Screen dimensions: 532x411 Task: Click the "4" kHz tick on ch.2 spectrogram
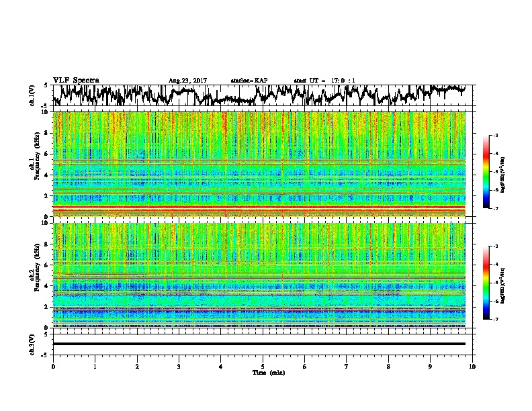click(x=47, y=286)
